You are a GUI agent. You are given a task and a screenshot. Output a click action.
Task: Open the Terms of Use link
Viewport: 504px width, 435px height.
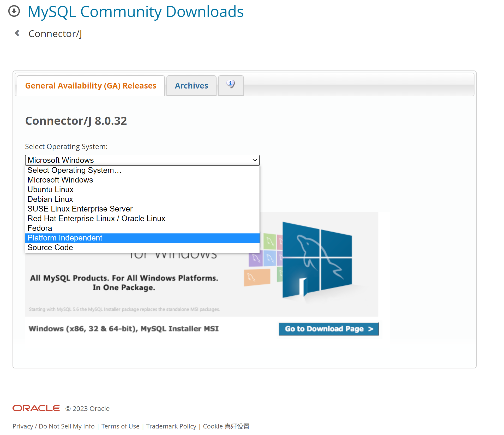click(120, 426)
